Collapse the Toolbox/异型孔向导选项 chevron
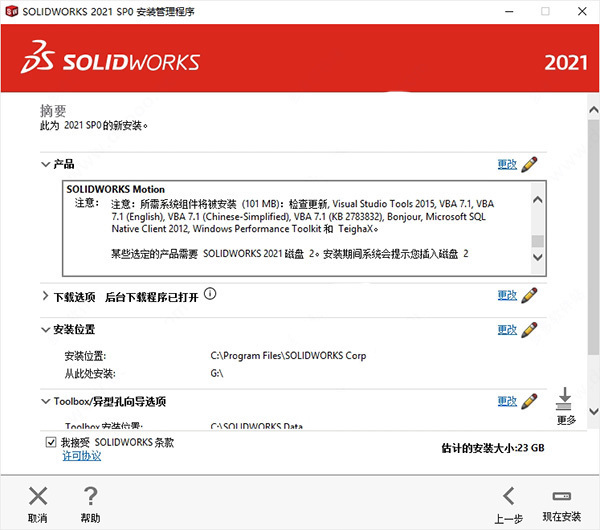The width and height of the screenshot is (600, 530). pyautogui.click(x=46, y=401)
